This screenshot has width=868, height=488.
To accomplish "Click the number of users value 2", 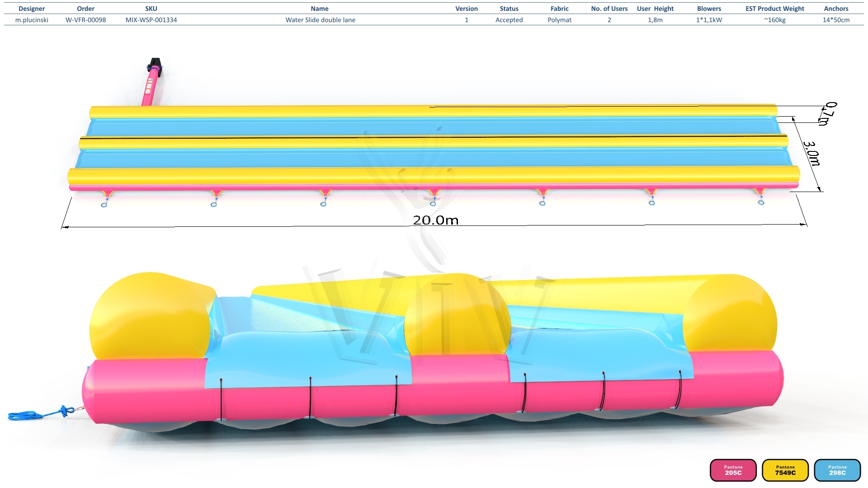I will pos(609,20).
